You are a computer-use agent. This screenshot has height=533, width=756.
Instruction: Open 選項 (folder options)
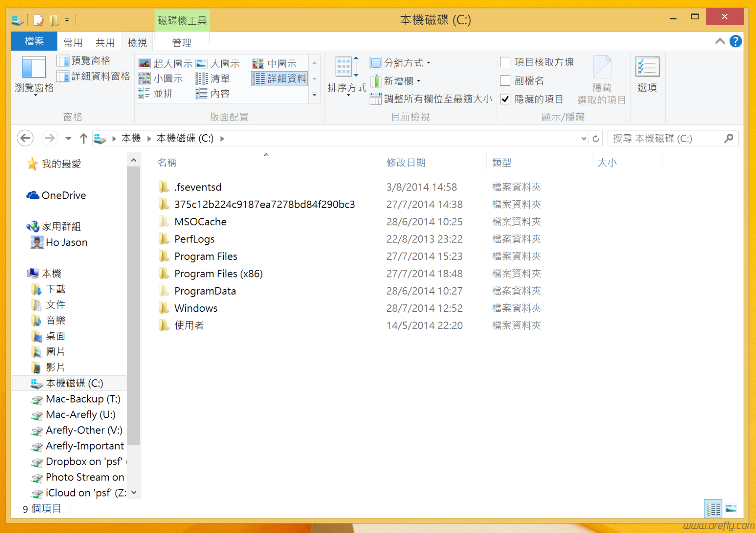tap(647, 76)
